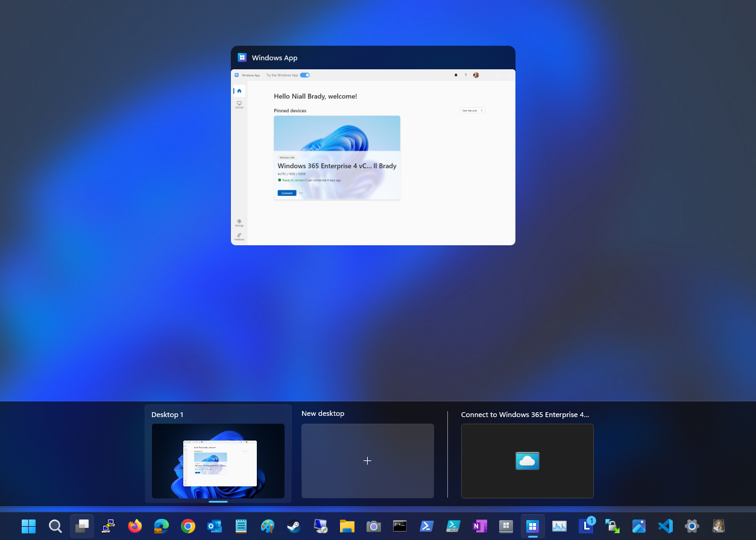This screenshot has width=756, height=540.
Task: Open Windows PowerShell from the taskbar
Action: [426, 526]
